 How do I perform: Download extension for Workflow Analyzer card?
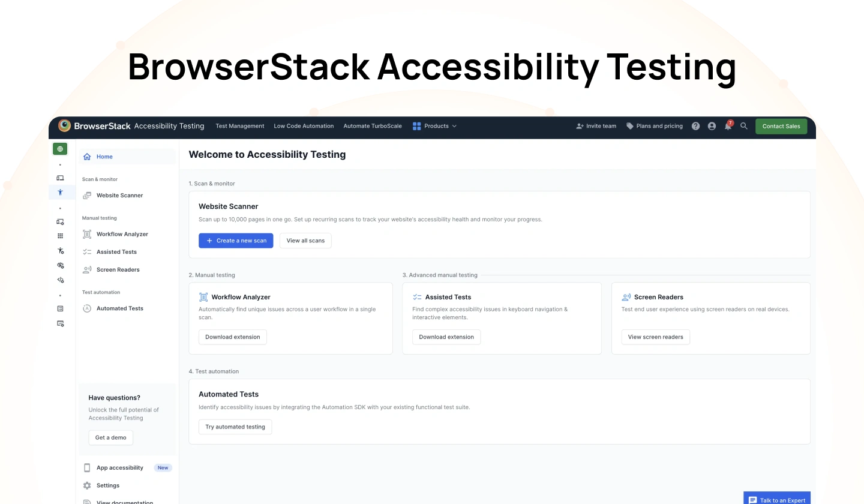233,337
